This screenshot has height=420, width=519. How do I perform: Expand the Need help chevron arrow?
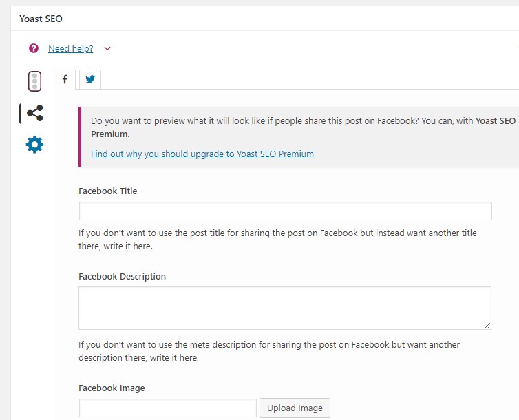click(107, 48)
